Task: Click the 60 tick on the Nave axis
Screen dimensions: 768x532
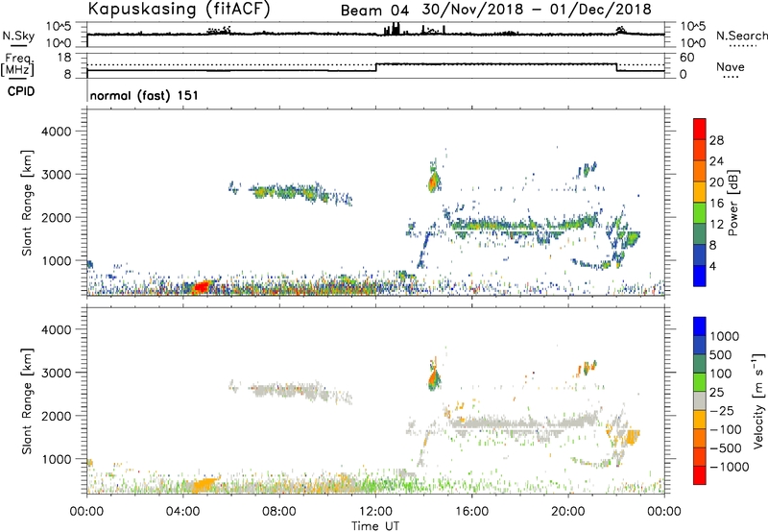Action: click(x=686, y=58)
